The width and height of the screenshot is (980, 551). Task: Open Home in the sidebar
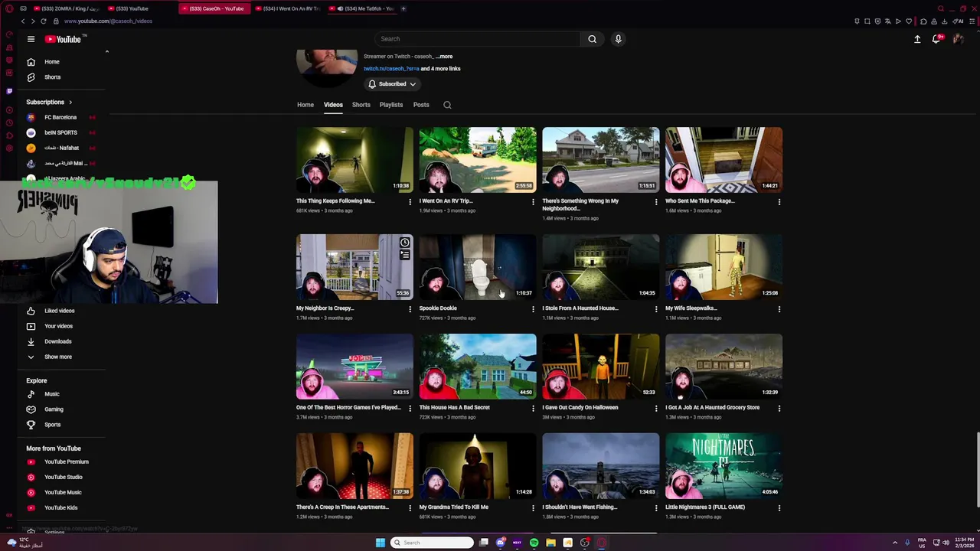[x=52, y=62]
